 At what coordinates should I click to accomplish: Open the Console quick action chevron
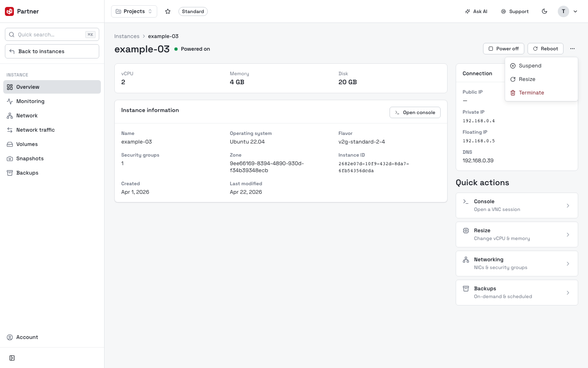point(568,206)
